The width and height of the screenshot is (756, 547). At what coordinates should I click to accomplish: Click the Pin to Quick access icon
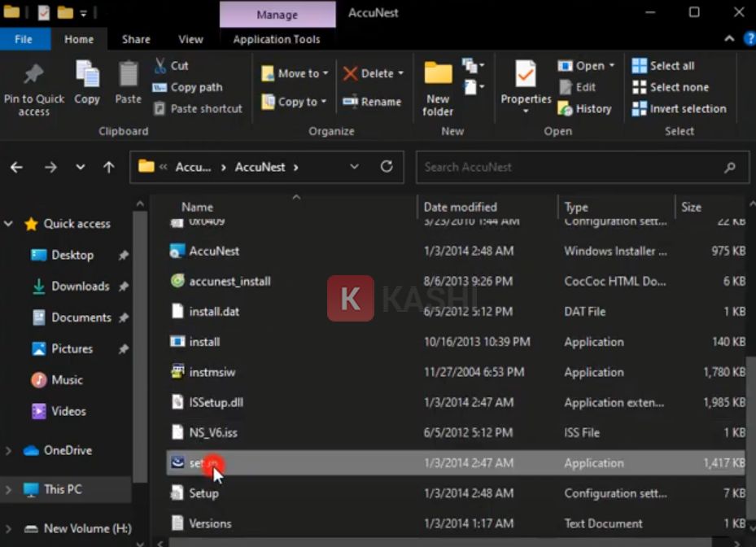pyautogui.click(x=33, y=76)
